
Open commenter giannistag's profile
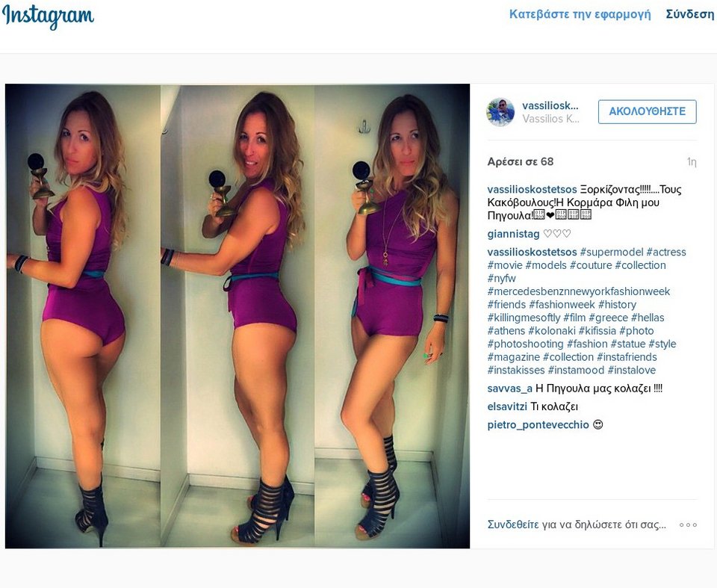point(514,234)
